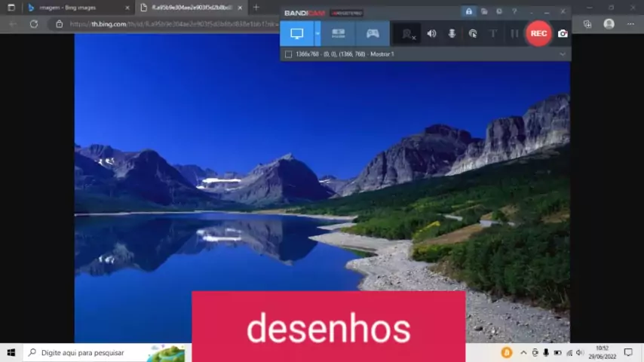Toggle speaker sound in Bandicam
Image resolution: width=644 pixels, height=362 pixels.
pos(431,34)
